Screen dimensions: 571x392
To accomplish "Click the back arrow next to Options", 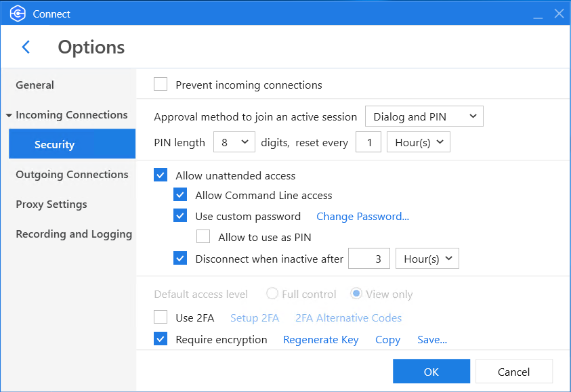I will point(26,47).
